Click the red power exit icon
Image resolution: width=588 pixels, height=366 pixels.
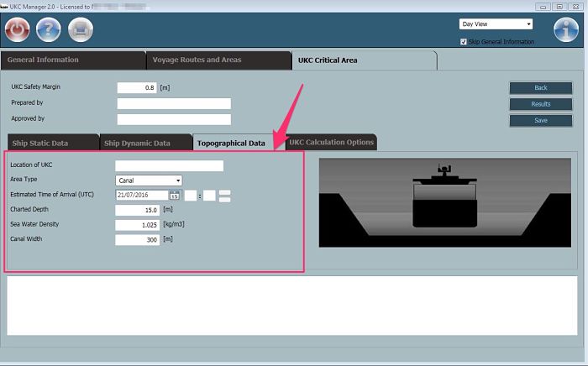point(18,29)
